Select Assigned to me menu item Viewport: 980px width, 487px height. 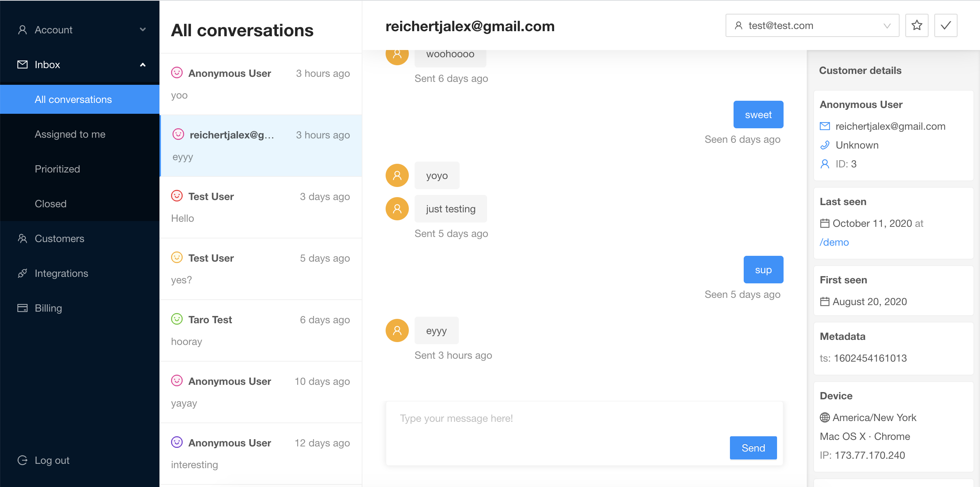click(x=70, y=134)
